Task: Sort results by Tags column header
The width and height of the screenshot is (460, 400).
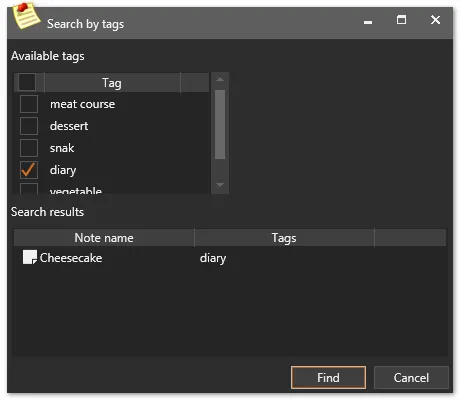Action: point(284,238)
